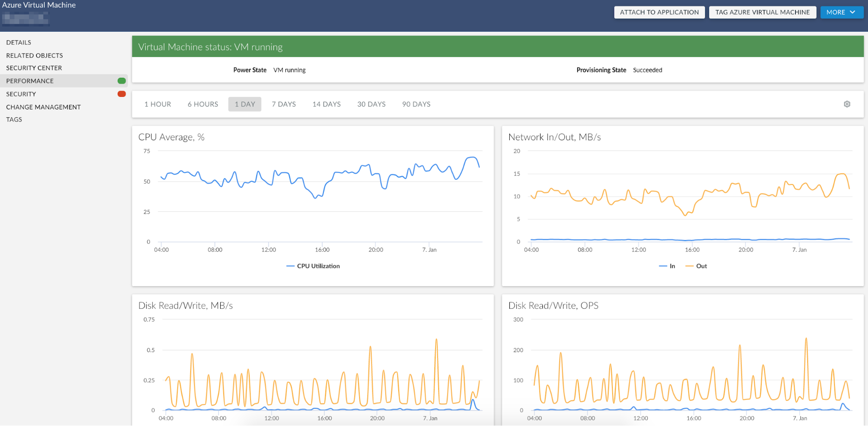Viewport: 868px width, 426px height.
Task: Switch time range to 90 Days
Action: tap(416, 104)
